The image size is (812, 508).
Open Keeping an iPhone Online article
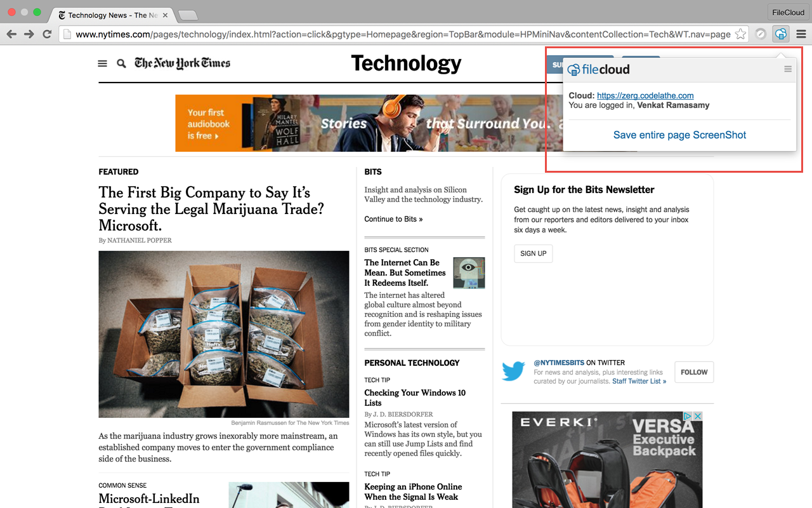(413, 491)
